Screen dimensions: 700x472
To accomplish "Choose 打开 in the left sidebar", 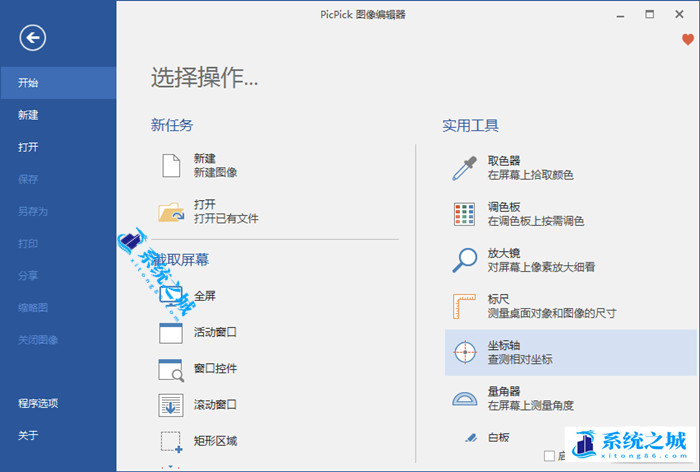I will [58, 147].
